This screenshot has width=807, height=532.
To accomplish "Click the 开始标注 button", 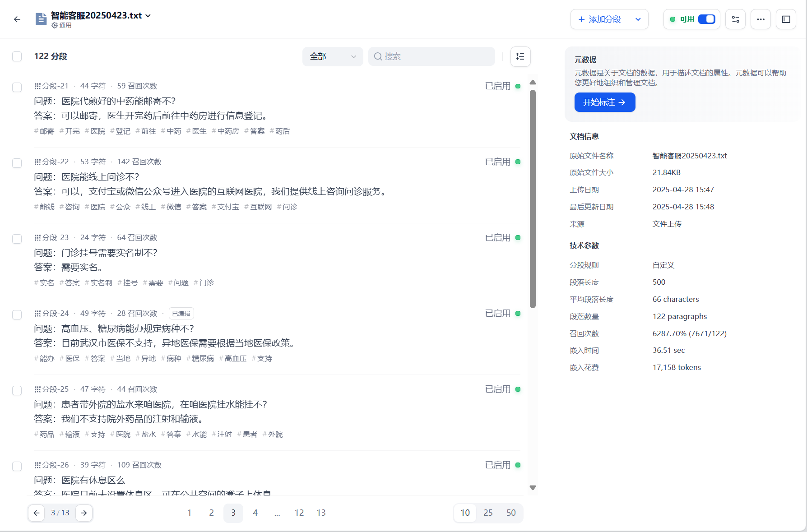I will pos(604,102).
